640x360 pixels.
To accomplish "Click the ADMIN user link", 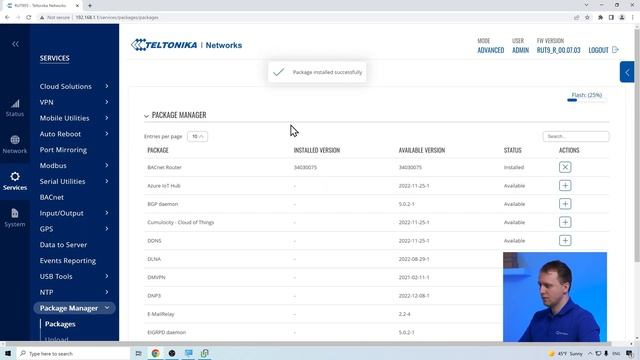I will click(520, 50).
